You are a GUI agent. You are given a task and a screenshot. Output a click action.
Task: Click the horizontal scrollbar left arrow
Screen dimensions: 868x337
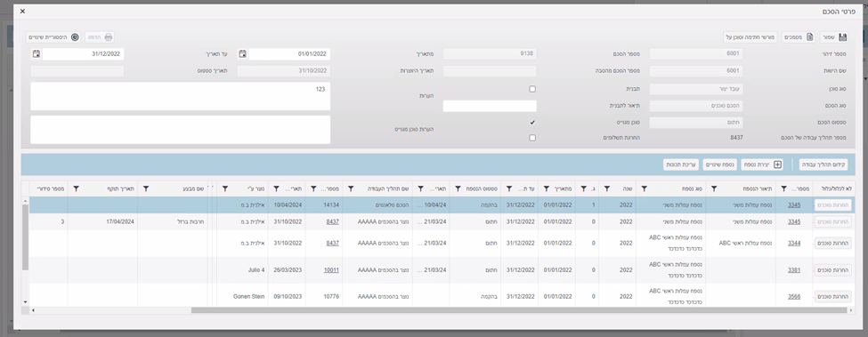[33, 310]
